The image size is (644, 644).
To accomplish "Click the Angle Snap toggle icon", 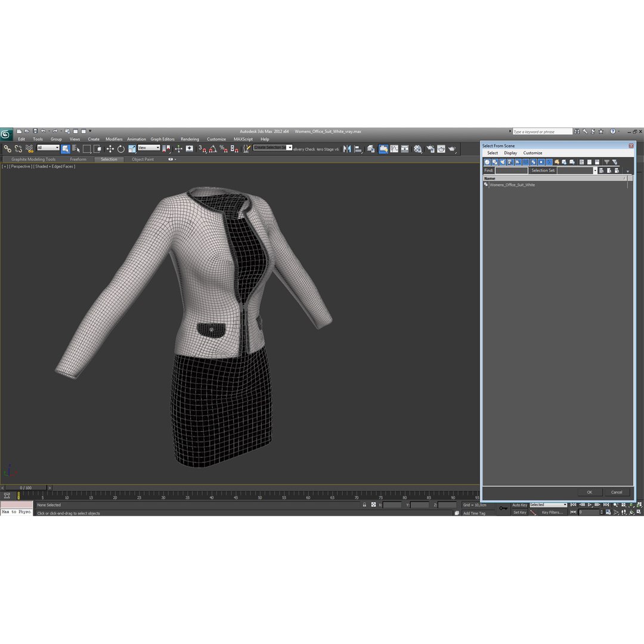I will coord(213,148).
